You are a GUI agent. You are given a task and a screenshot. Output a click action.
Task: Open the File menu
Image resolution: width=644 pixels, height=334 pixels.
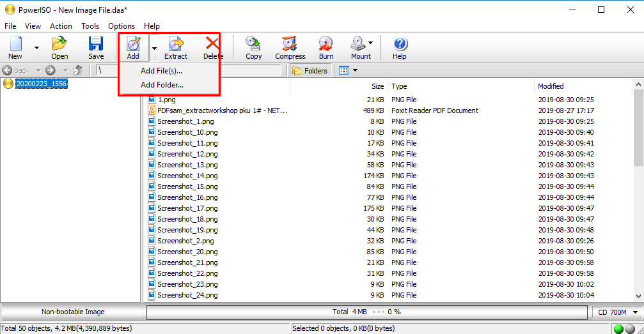[10, 26]
